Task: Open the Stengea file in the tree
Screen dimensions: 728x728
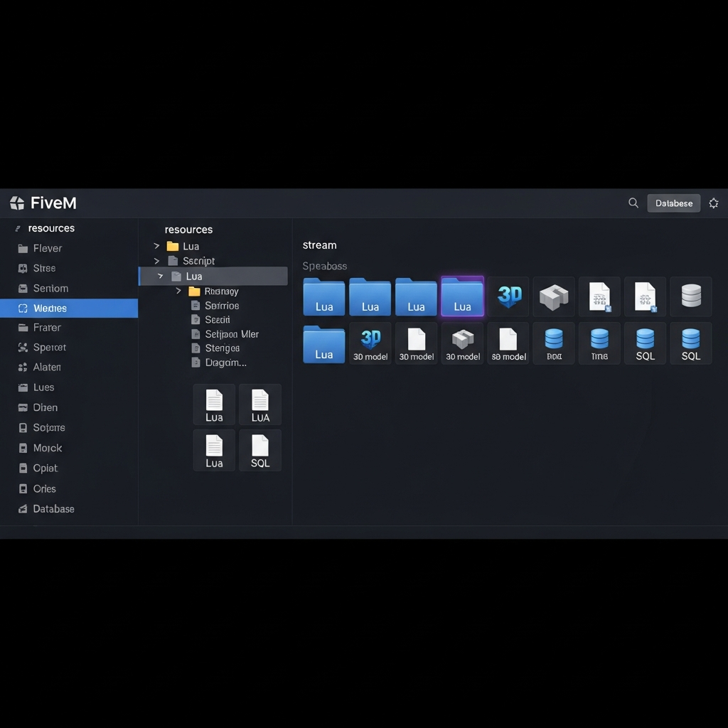Action: [x=215, y=348]
